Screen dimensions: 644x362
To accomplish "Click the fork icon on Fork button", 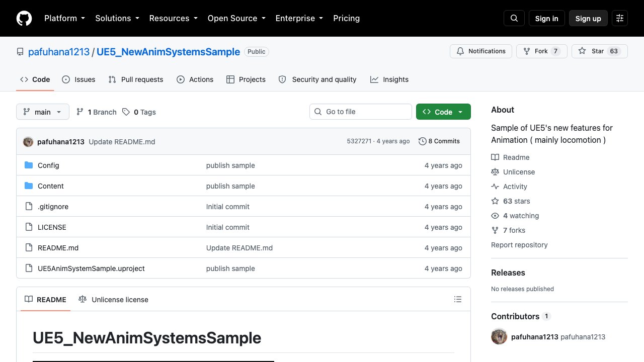I will [x=527, y=51].
